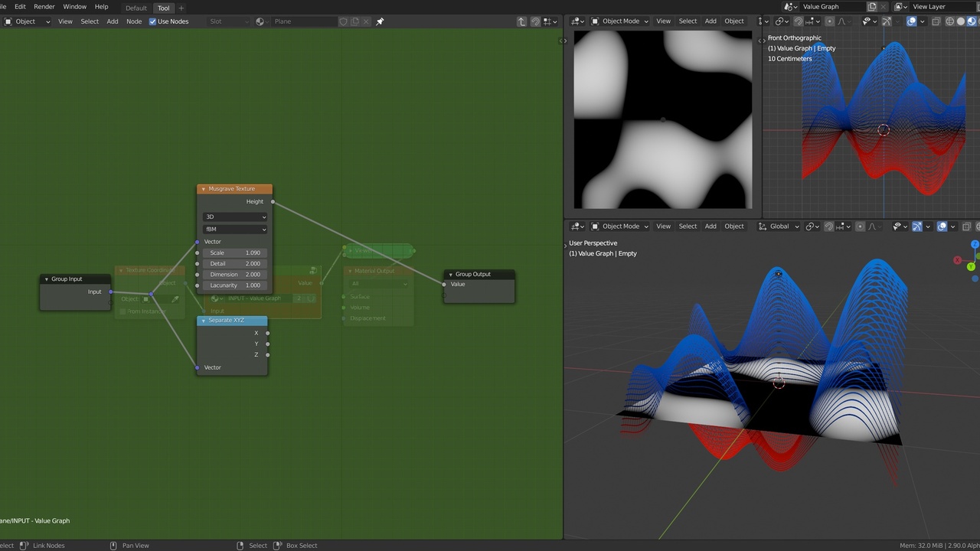Toggle proportional editing in the lower viewport
Screen dimensions: 980x551
861,226
